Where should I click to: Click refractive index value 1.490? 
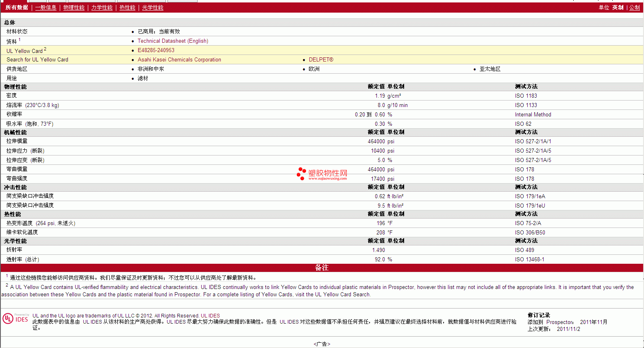pyautogui.click(x=379, y=250)
